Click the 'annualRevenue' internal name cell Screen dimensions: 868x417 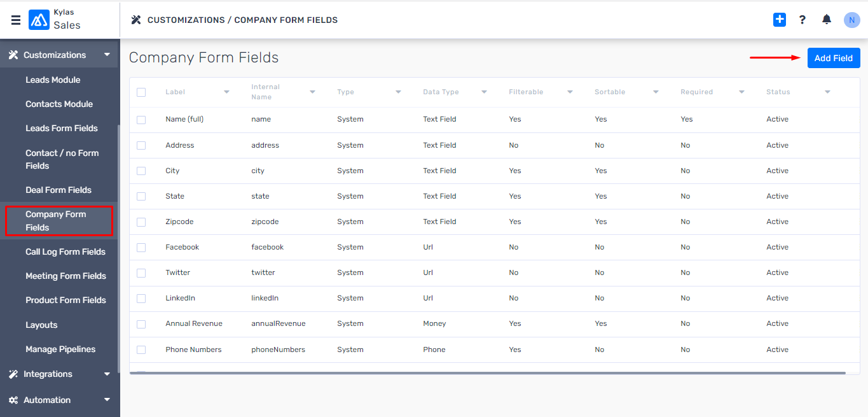(x=279, y=323)
